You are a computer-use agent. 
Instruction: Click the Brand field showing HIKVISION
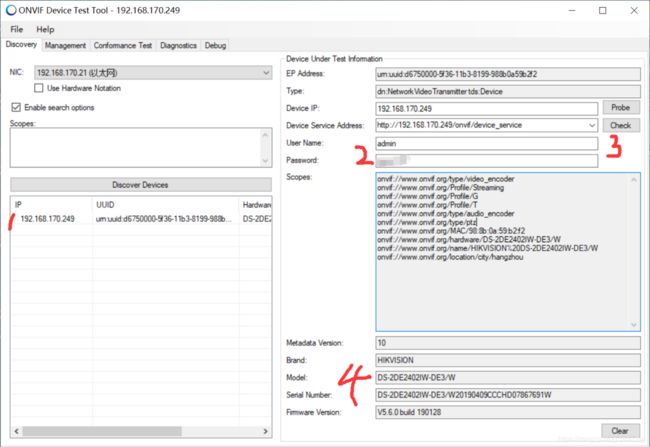[508, 360]
